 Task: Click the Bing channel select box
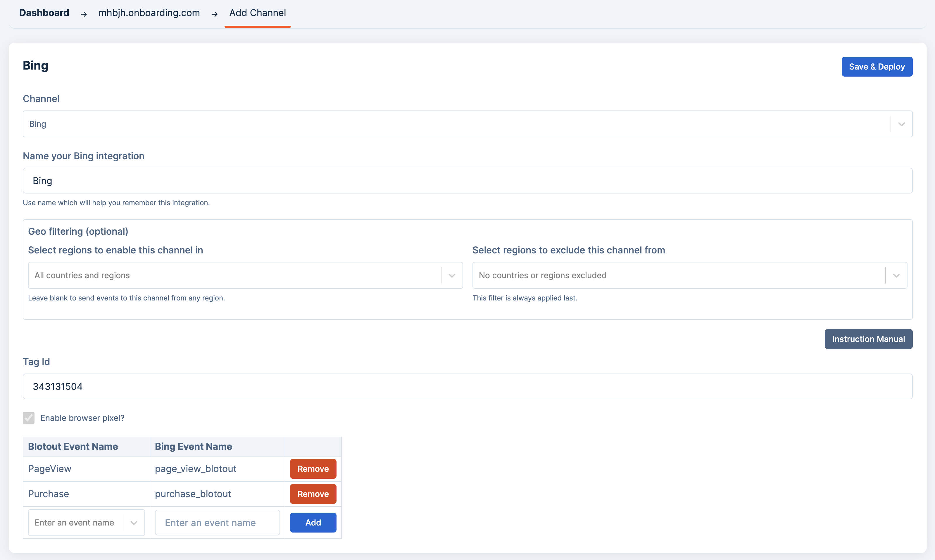tap(456, 124)
